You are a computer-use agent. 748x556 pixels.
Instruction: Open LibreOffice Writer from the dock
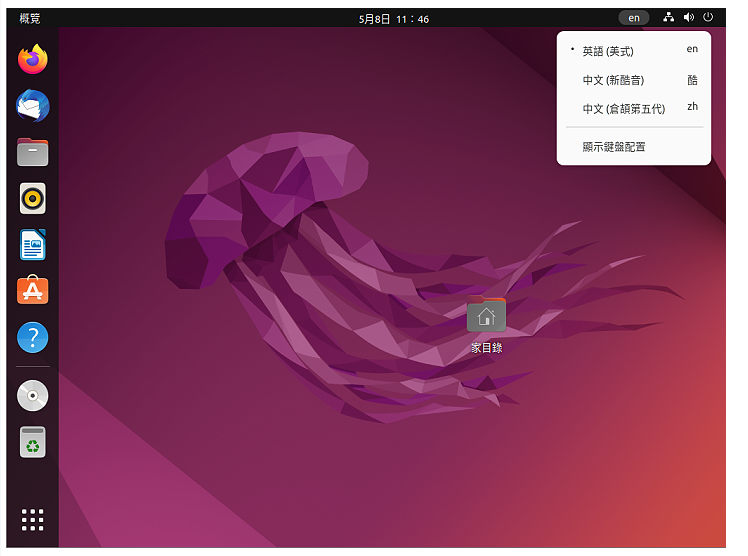point(32,245)
